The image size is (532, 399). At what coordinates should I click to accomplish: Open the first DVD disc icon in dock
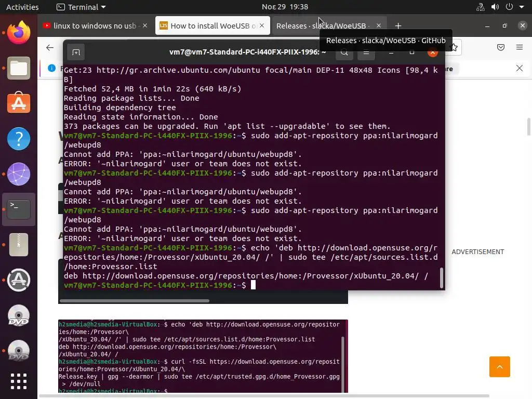pyautogui.click(x=19, y=315)
